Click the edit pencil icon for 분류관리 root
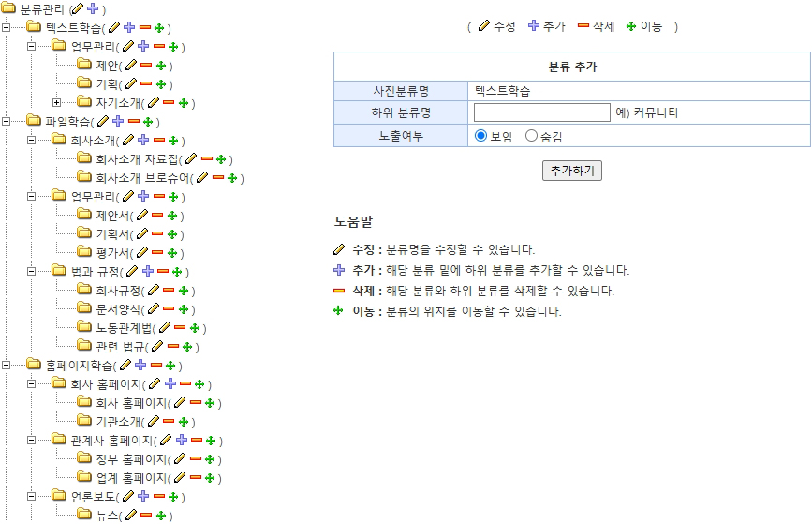 (77, 8)
